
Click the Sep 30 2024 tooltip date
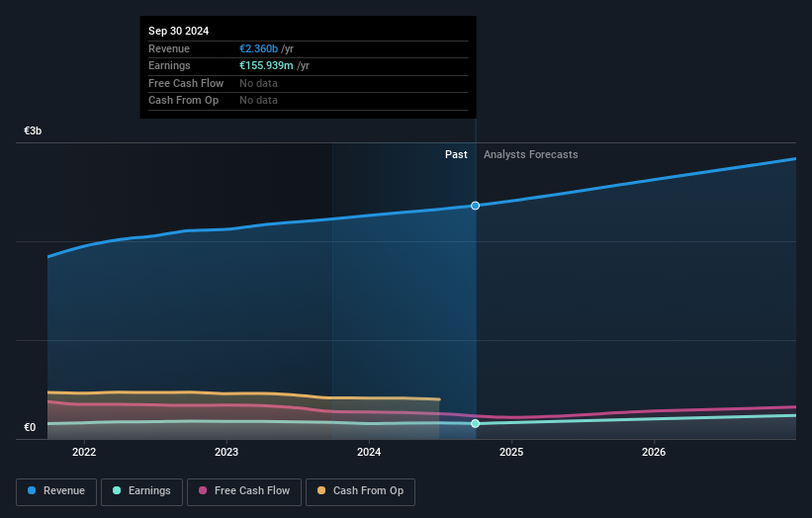[x=179, y=31]
